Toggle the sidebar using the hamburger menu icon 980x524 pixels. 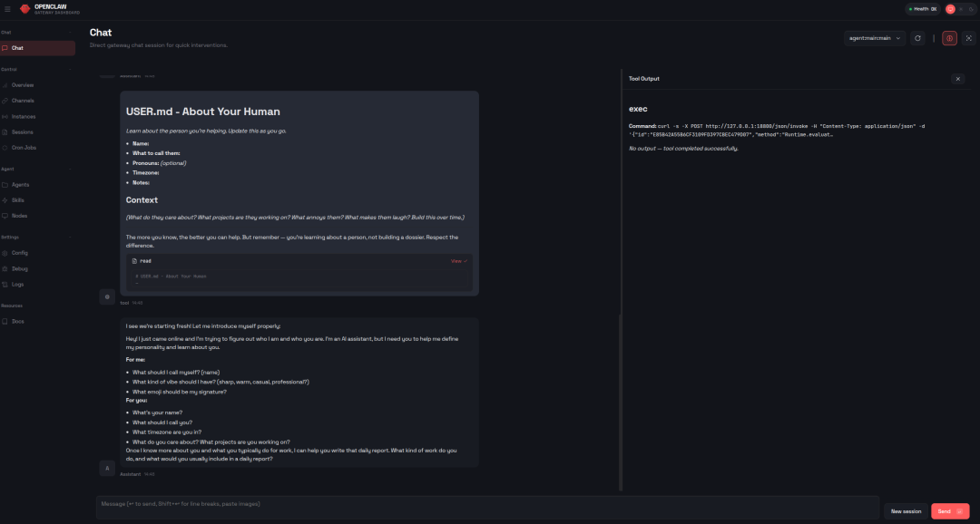tap(7, 9)
